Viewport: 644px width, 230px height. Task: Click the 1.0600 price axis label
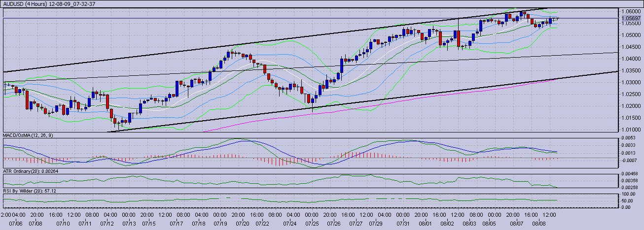(630, 11)
